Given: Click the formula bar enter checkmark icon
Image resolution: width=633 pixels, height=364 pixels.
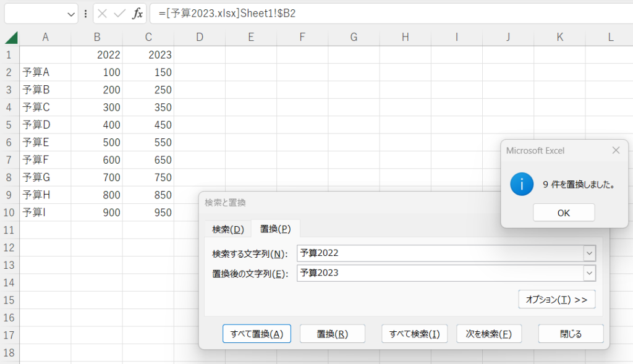Looking at the screenshot, I should pyautogui.click(x=120, y=14).
